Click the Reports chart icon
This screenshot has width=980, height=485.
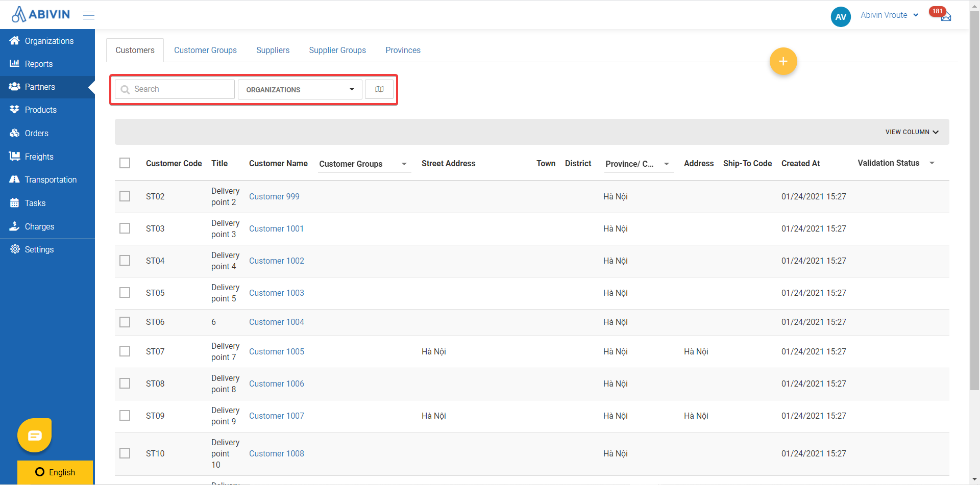click(x=14, y=63)
